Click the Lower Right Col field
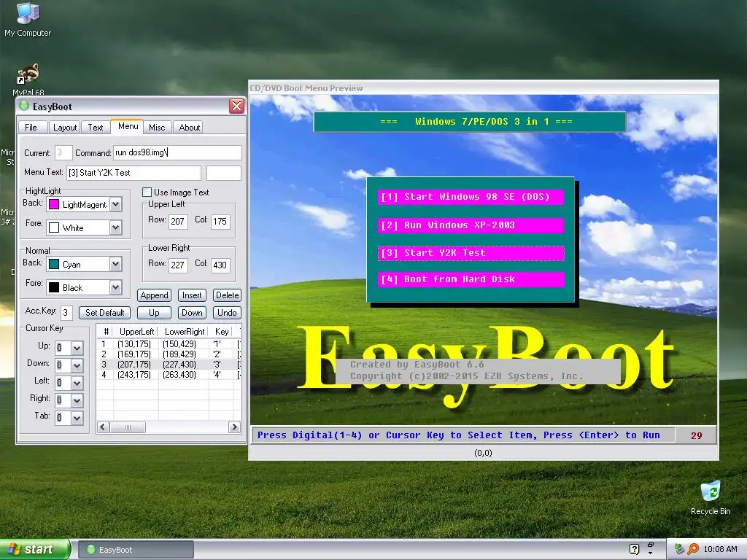Image resolution: width=747 pixels, height=560 pixels. pos(220,265)
